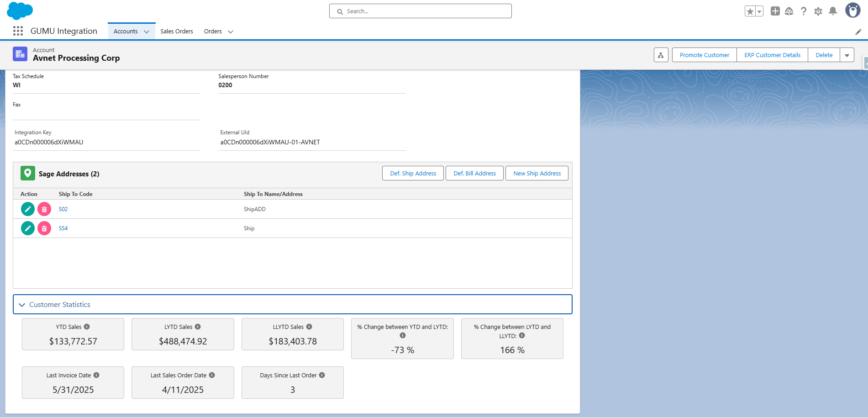The height and width of the screenshot is (418, 868).
Task: Click info icon for YTD and LYTD change
Action: point(403,335)
